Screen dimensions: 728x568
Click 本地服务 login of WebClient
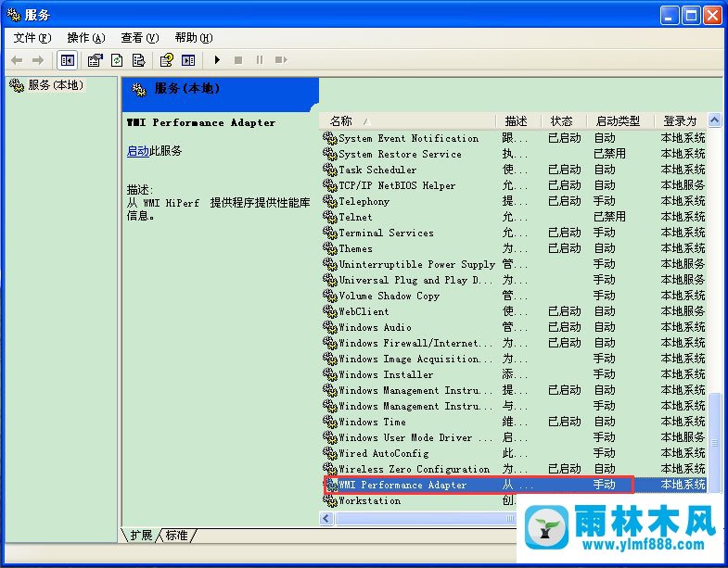click(683, 312)
